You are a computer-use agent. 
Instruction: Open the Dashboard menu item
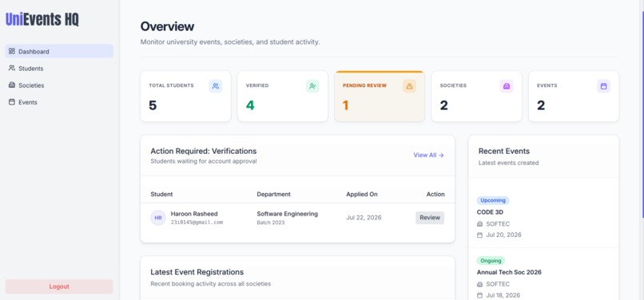(x=59, y=51)
